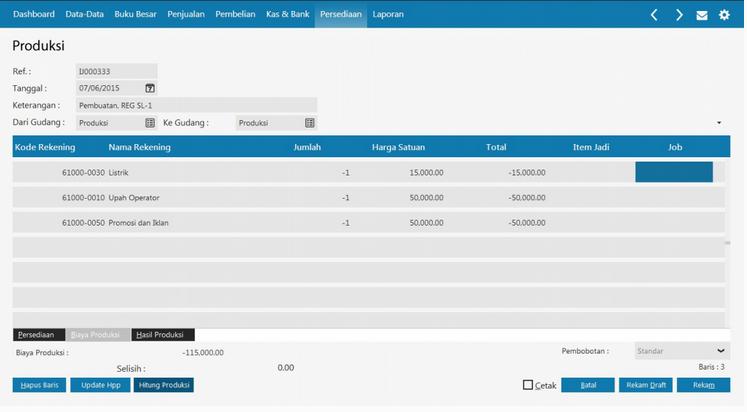
Task: Switch to the Persediaan bottom tab
Action: point(38,335)
